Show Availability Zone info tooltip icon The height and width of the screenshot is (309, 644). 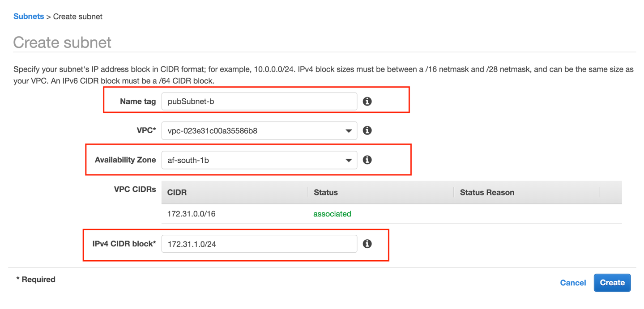pos(367,160)
